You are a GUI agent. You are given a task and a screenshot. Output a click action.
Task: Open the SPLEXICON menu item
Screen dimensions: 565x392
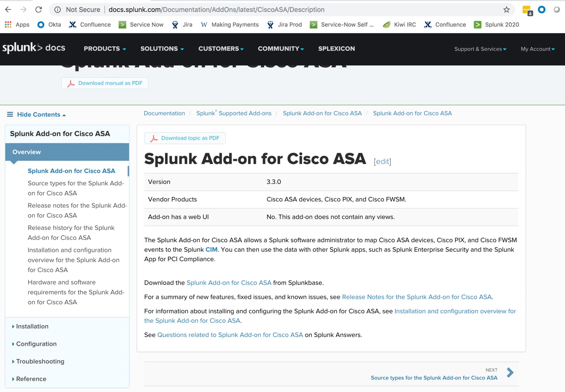[337, 49]
